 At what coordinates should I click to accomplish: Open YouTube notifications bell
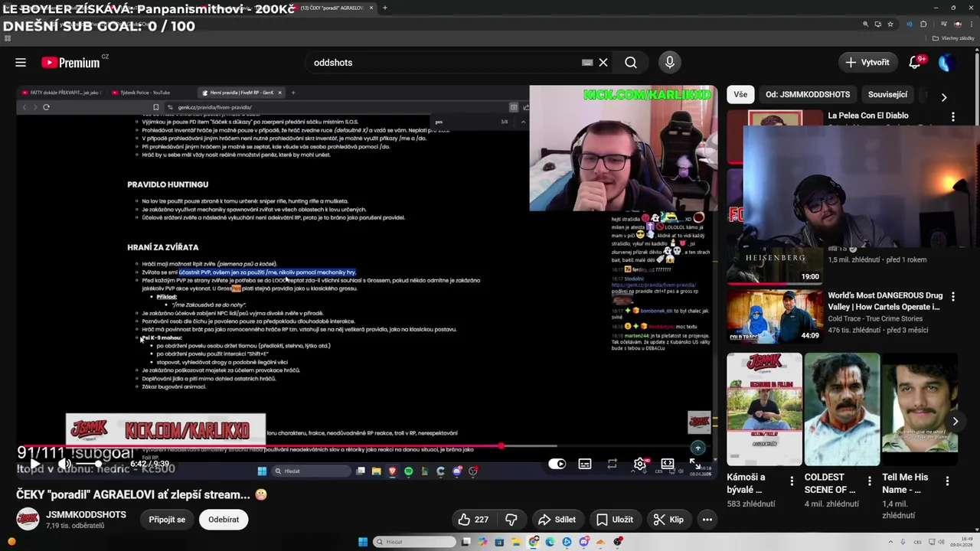pyautogui.click(x=915, y=63)
